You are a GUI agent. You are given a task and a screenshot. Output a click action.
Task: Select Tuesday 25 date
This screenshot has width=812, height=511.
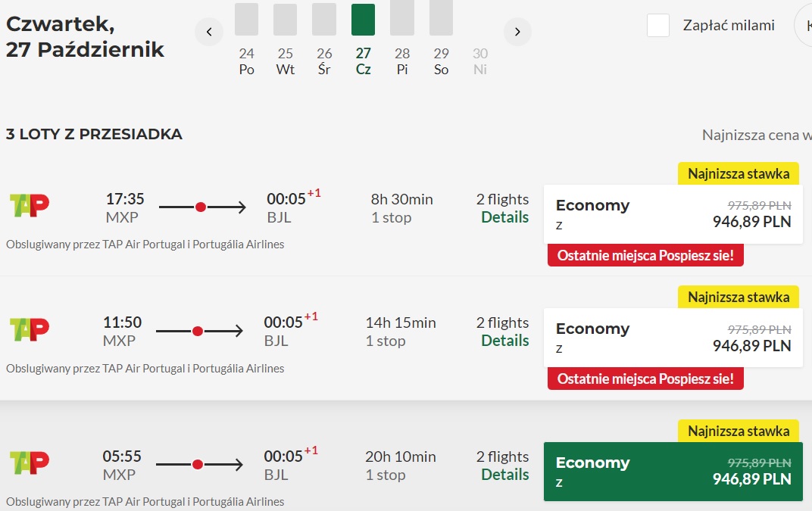point(286,61)
